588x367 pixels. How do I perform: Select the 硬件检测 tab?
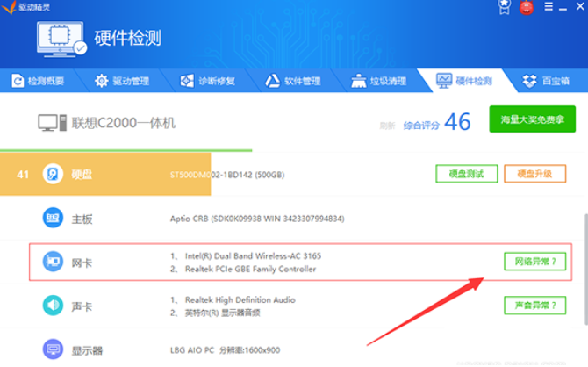click(x=465, y=81)
